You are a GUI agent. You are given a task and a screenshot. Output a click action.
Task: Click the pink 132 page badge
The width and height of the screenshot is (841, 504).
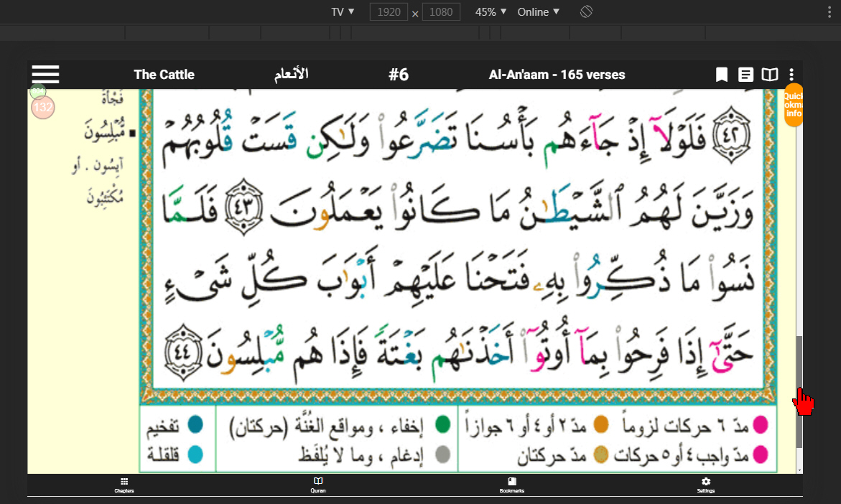click(x=43, y=108)
